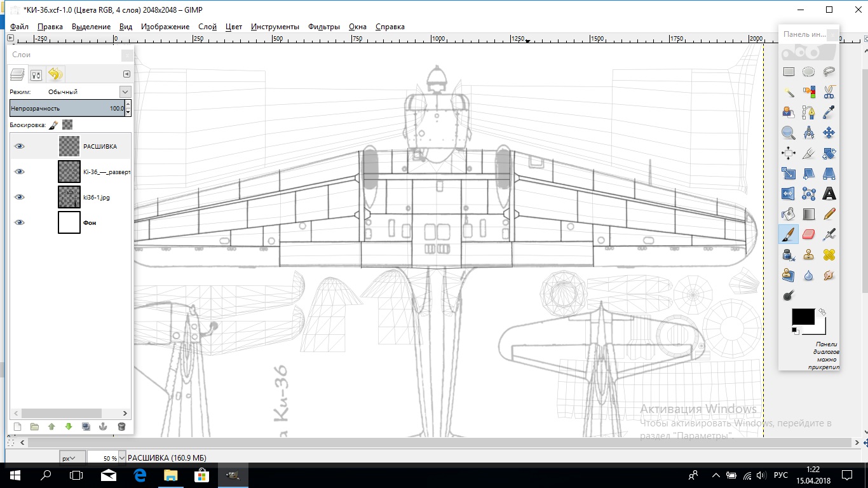Open File Explorer from the taskbar
Viewport: 868px width, 488px height.
pyautogui.click(x=171, y=475)
